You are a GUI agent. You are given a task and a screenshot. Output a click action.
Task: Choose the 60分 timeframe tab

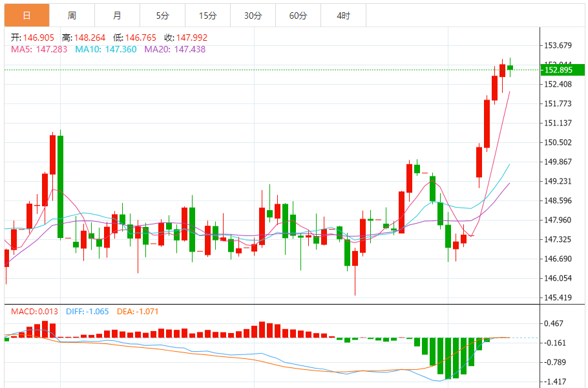coord(298,15)
